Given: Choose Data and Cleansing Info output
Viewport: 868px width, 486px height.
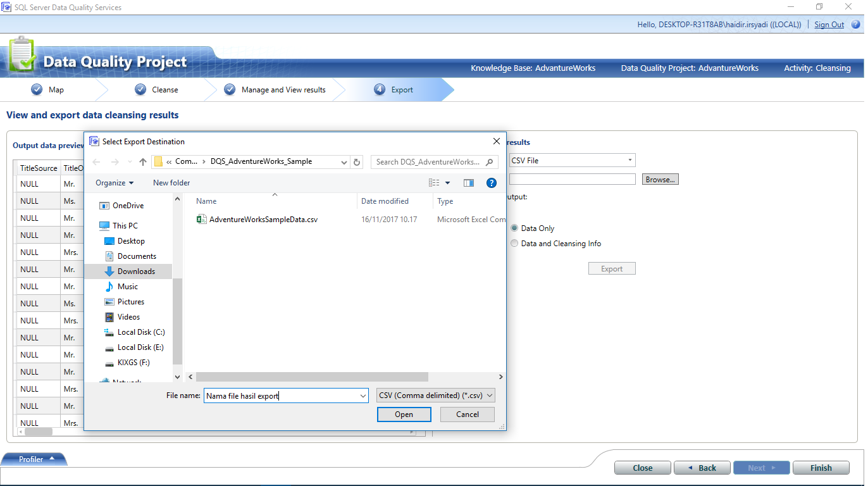Looking at the screenshot, I should point(514,243).
